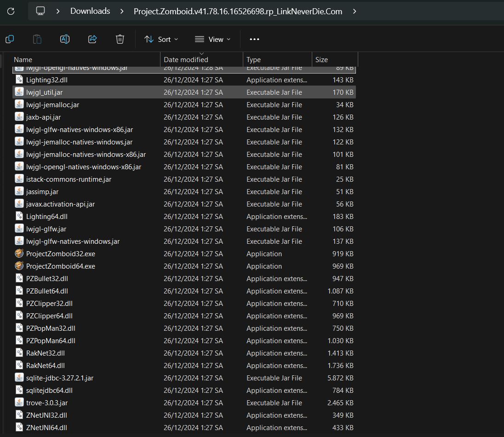Sort by the Date modified column header
This screenshot has height=437, width=504.
(x=186, y=59)
